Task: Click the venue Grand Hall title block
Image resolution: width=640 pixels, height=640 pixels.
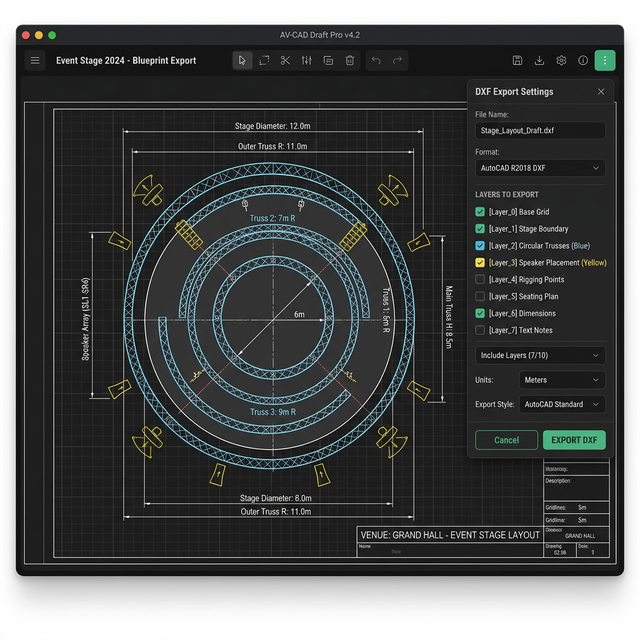Action: click(x=450, y=535)
